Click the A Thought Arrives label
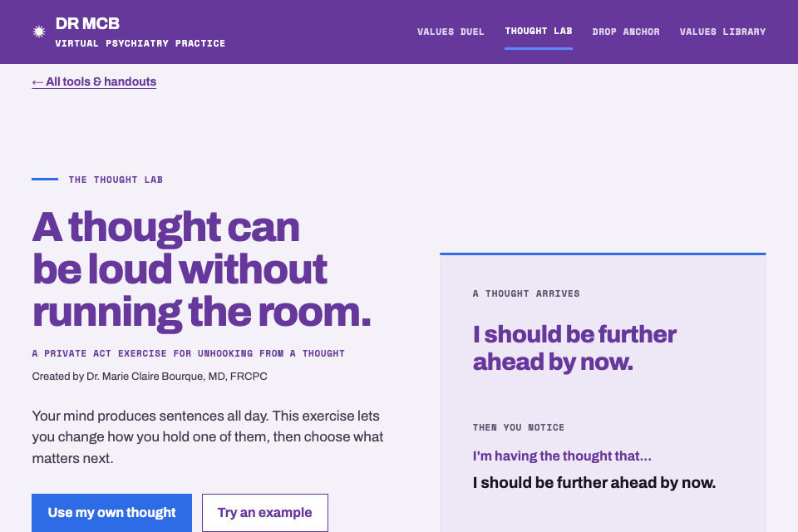The width and height of the screenshot is (798, 532). (526, 293)
